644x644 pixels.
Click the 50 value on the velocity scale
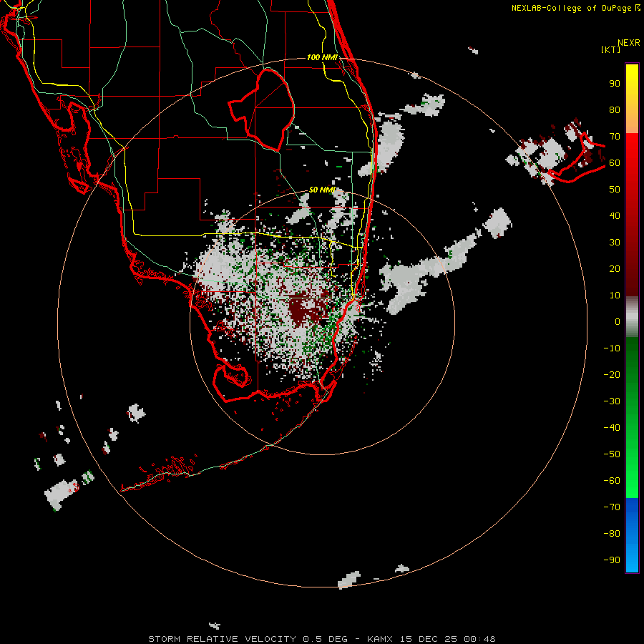pos(615,190)
